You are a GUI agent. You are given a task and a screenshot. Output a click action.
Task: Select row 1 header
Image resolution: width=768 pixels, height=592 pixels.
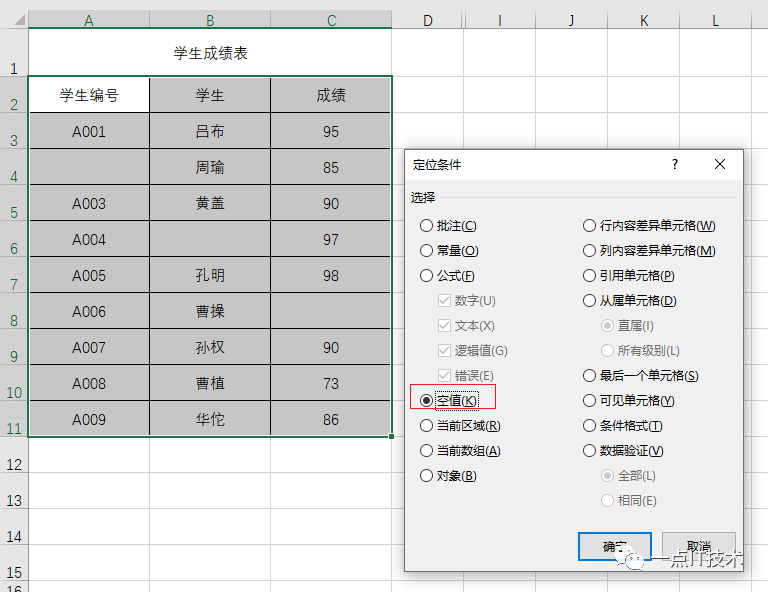(14, 52)
